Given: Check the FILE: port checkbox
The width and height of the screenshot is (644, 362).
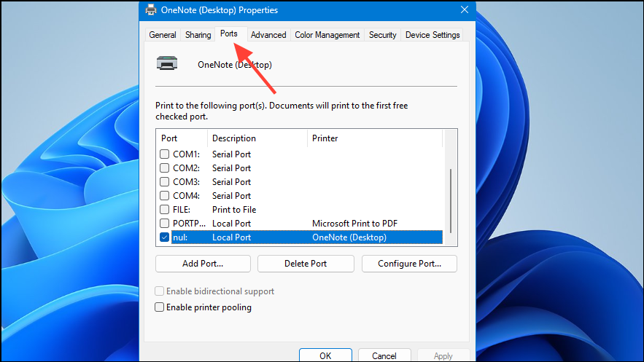Looking at the screenshot, I should pos(164,210).
